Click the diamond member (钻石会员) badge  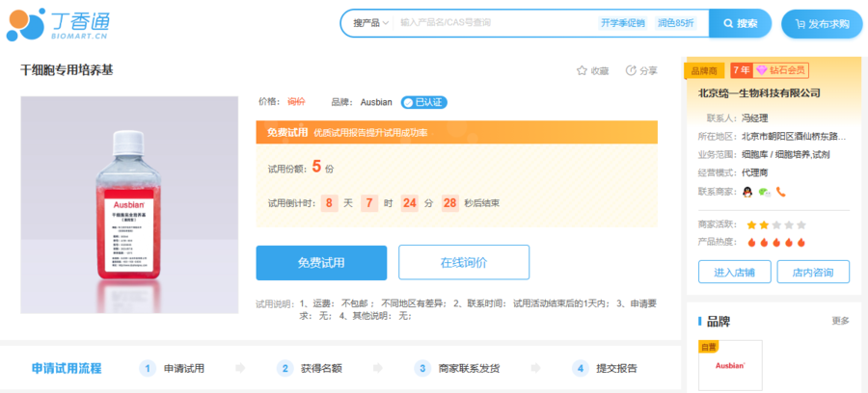point(781,70)
